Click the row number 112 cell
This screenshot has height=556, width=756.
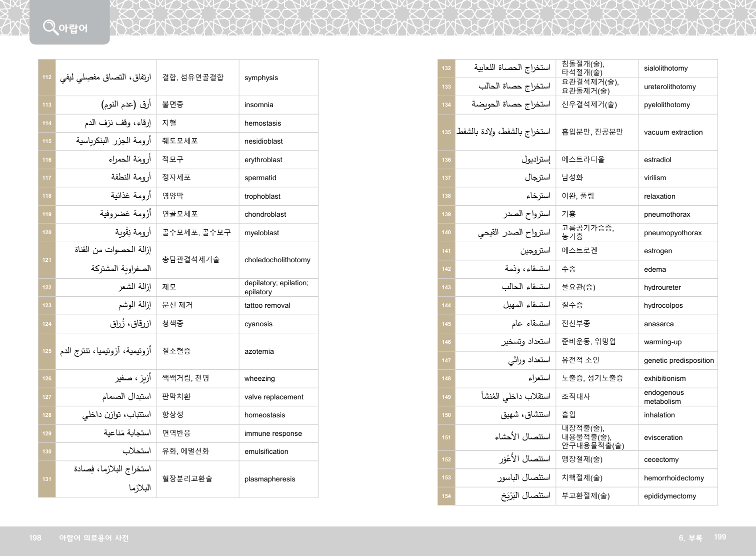(x=47, y=78)
